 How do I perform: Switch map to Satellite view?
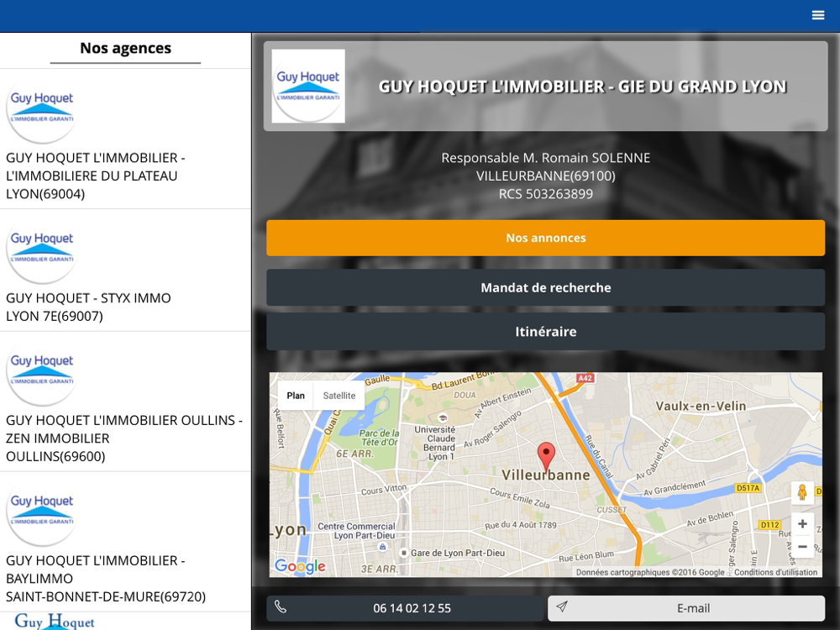(x=339, y=396)
